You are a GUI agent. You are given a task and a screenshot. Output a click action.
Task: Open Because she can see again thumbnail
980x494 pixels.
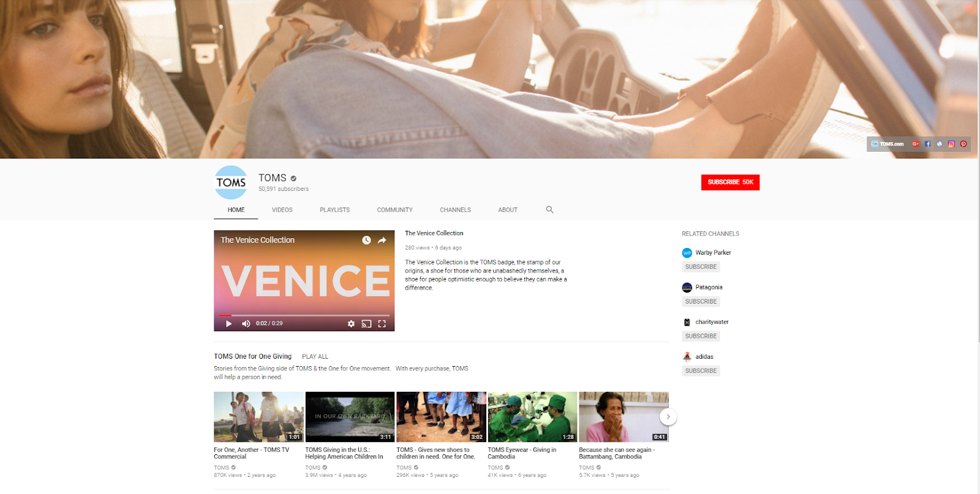[624, 417]
